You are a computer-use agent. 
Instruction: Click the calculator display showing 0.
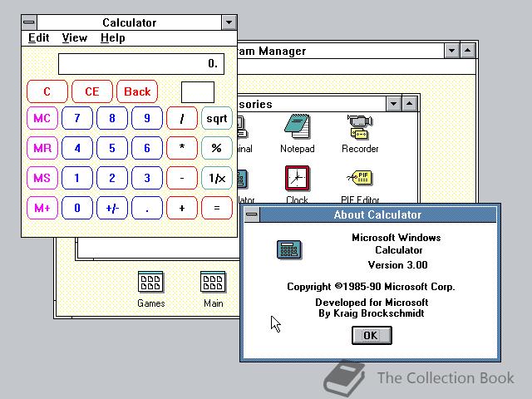[141, 64]
